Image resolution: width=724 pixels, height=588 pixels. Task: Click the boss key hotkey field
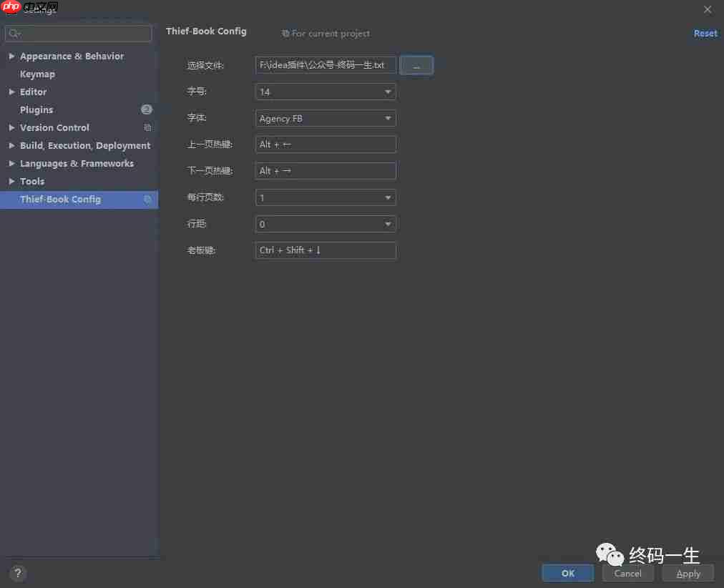click(326, 250)
